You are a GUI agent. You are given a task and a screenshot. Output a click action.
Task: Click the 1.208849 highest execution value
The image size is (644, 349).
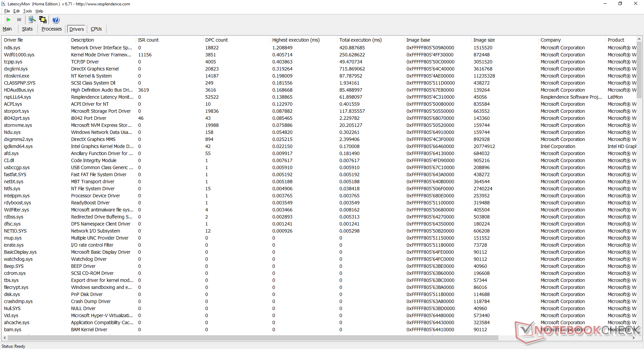coord(282,48)
